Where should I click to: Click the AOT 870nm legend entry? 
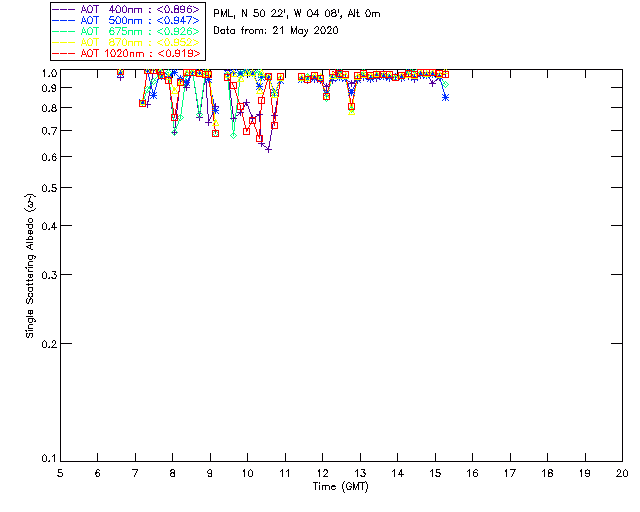pos(127,42)
